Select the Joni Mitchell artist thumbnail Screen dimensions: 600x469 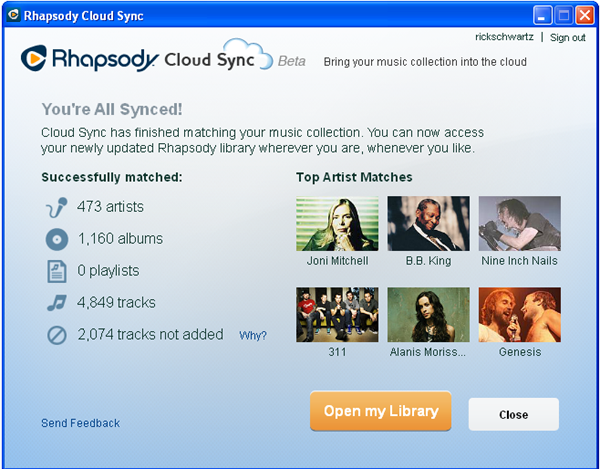point(337,223)
